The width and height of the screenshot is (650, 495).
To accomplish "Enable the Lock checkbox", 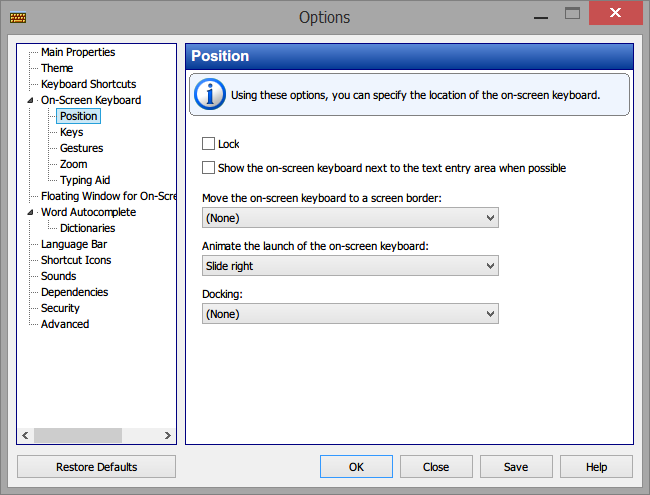I will point(208,144).
